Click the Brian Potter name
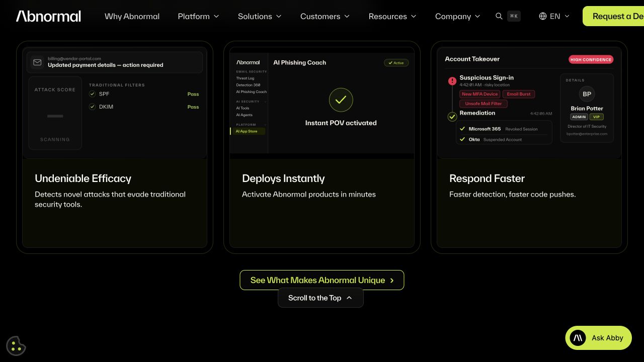The width and height of the screenshot is (644, 362). pyautogui.click(x=587, y=108)
